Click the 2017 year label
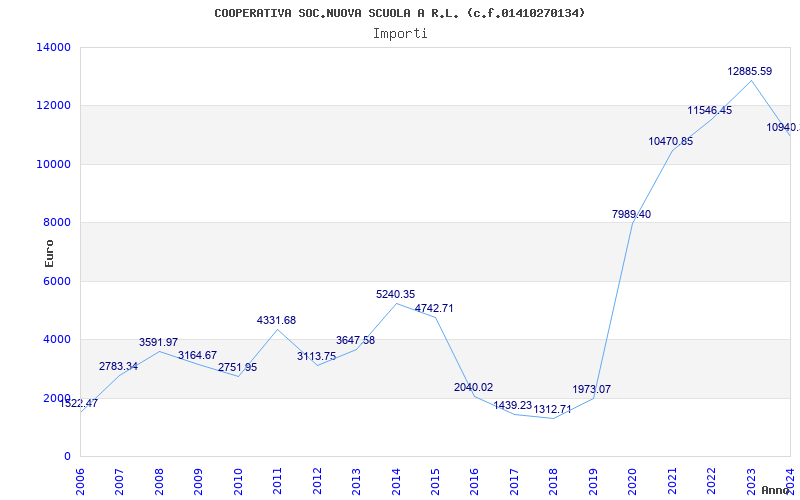The height and width of the screenshot is (500, 800). (514, 481)
